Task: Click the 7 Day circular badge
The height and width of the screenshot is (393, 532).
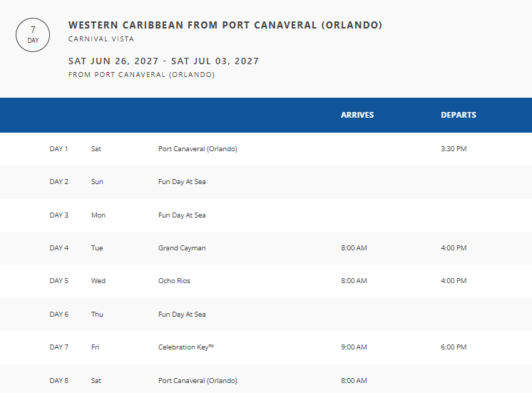Action: 33,35
